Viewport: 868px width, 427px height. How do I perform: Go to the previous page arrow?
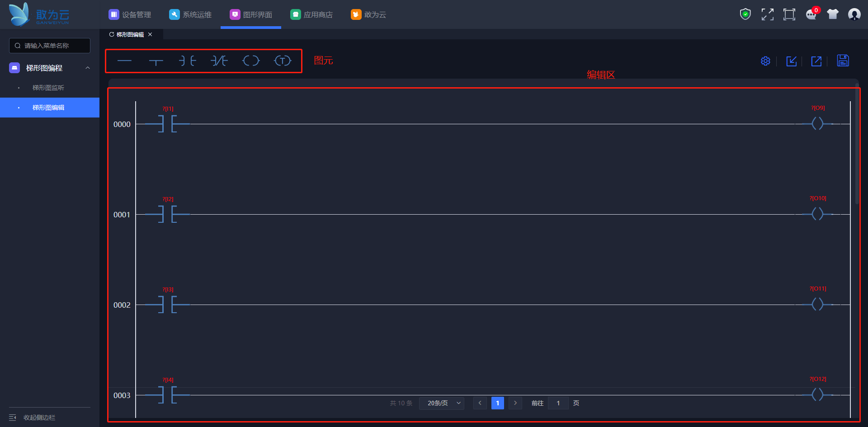[x=480, y=403]
